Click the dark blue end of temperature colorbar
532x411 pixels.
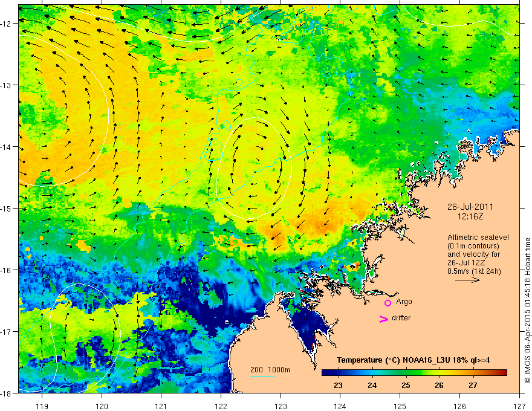click(326, 373)
